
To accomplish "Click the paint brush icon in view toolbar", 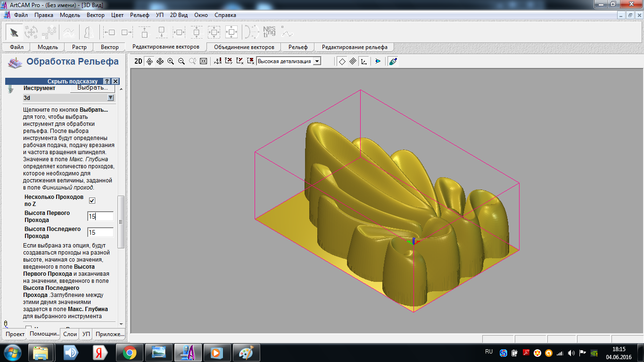I will (x=393, y=61).
